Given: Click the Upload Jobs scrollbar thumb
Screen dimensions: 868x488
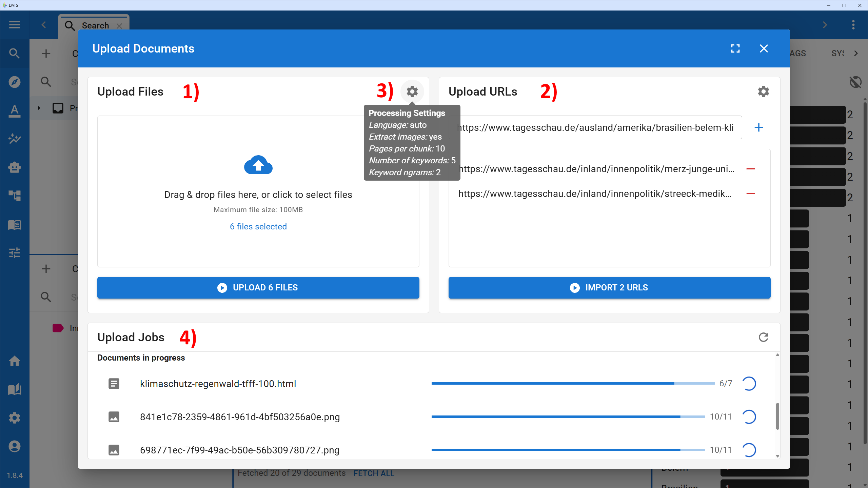Looking at the screenshot, I should coord(777,416).
